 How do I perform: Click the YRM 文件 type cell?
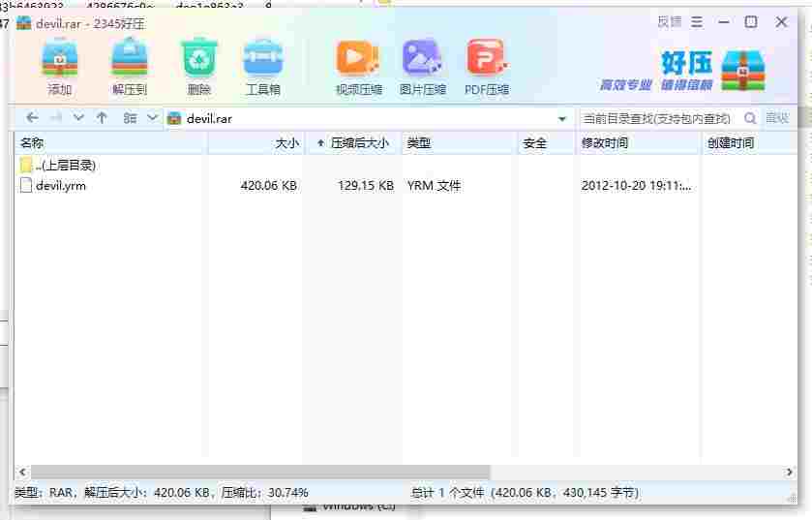[434, 185]
